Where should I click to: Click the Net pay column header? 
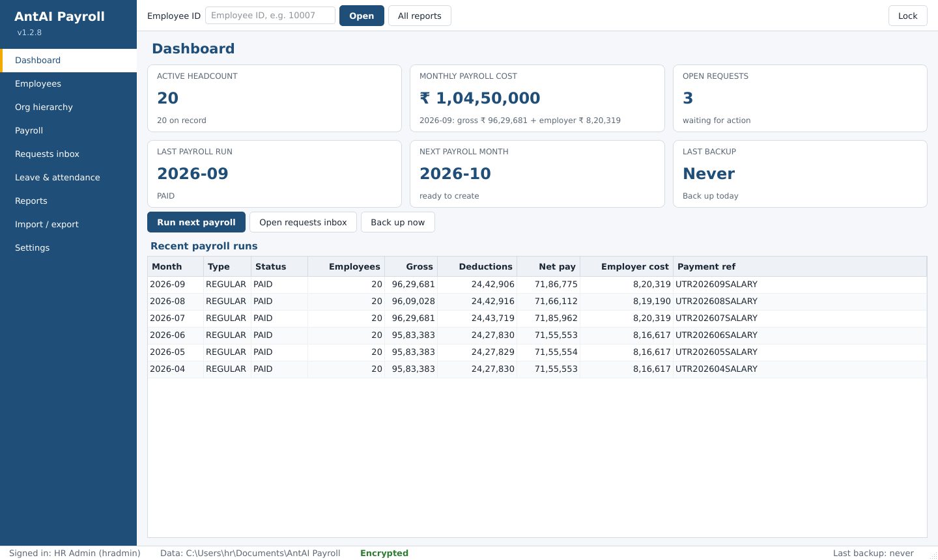click(548, 266)
